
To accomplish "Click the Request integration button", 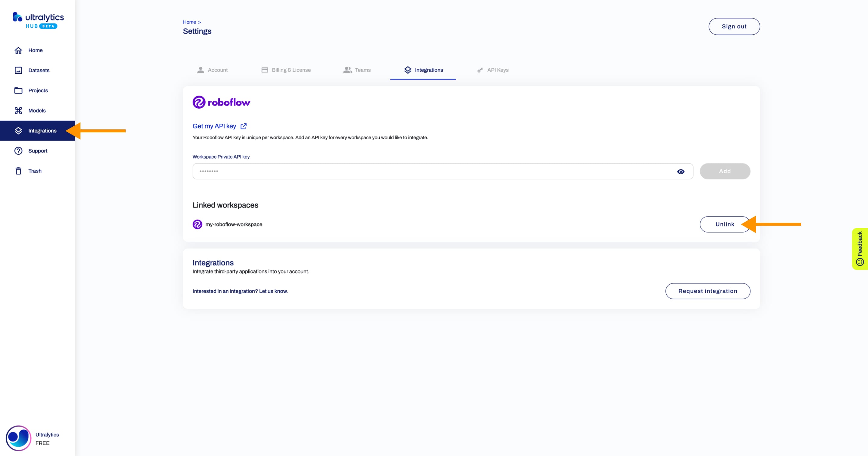I will (708, 291).
